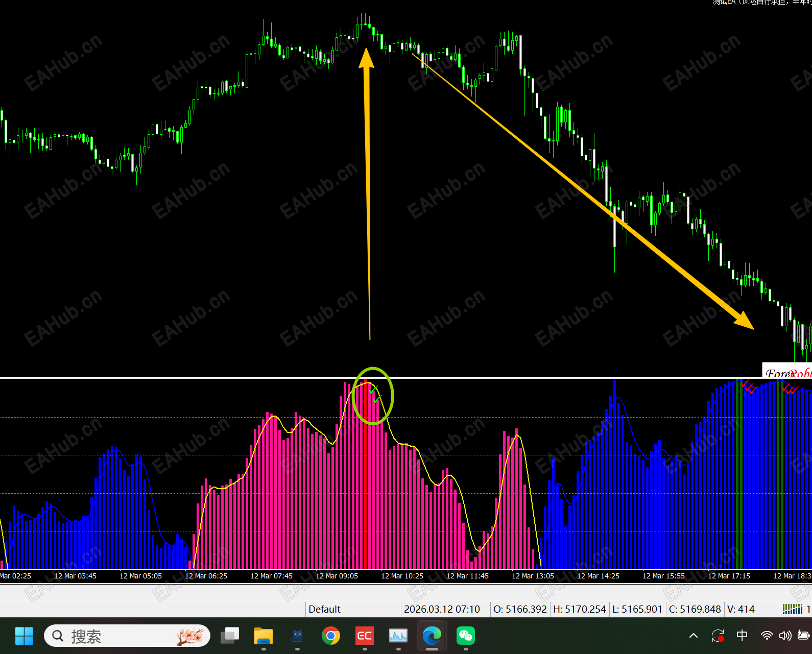Open Task View from the taskbar
Image resolution: width=812 pixels, height=654 pixels.
point(230,636)
